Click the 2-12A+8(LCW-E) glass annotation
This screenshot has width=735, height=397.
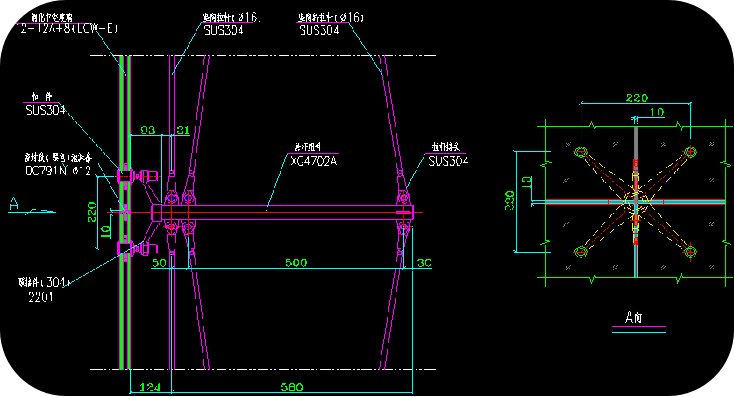pyautogui.click(x=69, y=28)
